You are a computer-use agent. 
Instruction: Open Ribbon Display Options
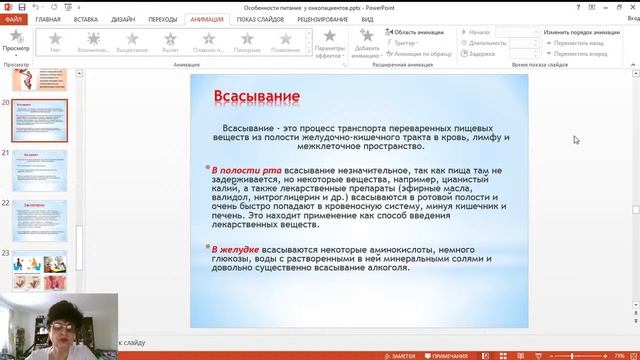pyautogui.click(x=592, y=7)
